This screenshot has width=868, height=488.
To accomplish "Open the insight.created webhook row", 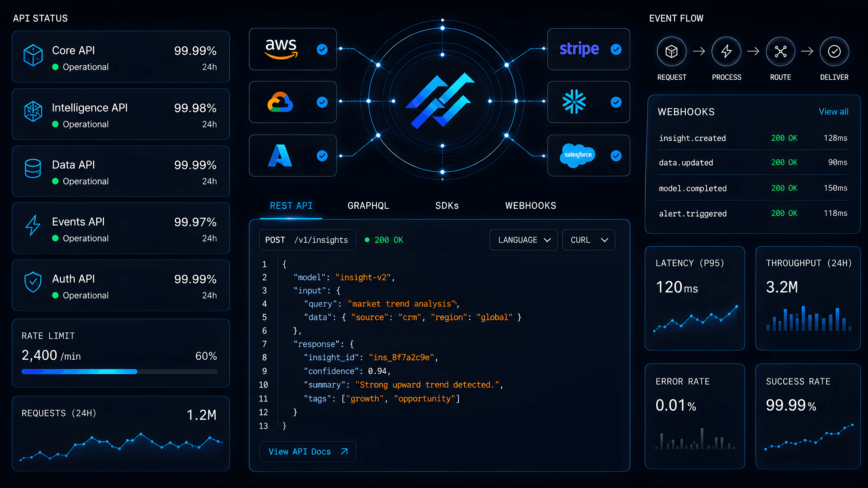I will click(x=753, y=138).
